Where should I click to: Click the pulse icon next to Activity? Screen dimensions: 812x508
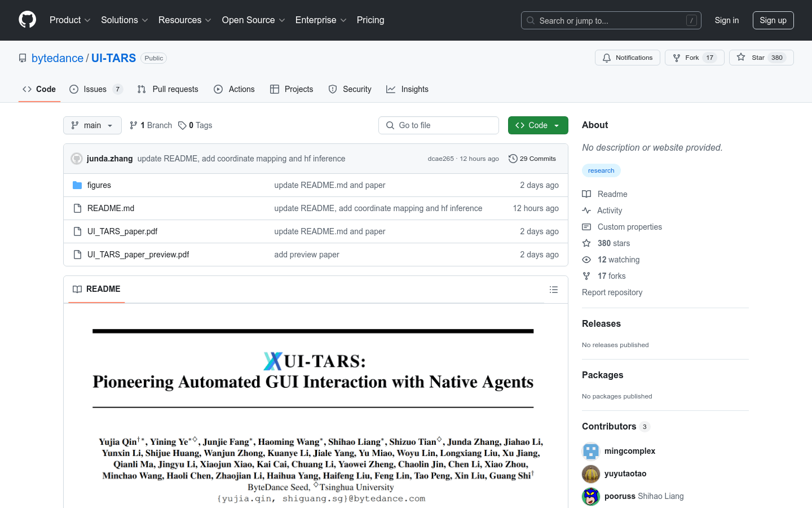[586, 211]
